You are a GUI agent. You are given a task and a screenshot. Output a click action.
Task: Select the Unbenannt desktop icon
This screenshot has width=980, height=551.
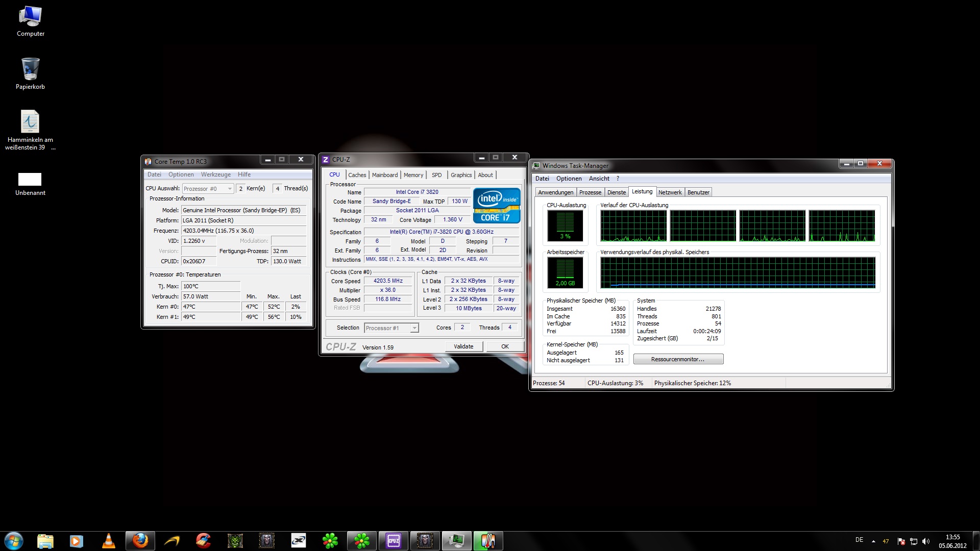click(x=31, y=184)
